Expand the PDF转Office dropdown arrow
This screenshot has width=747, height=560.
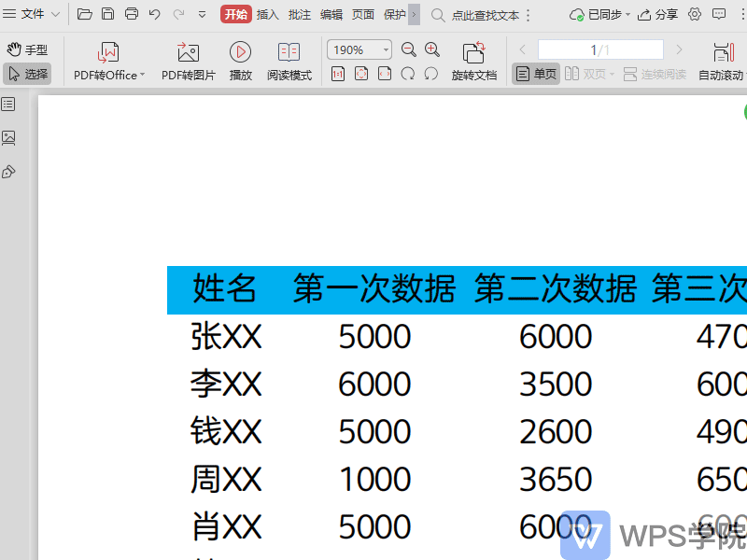(142, 75)
